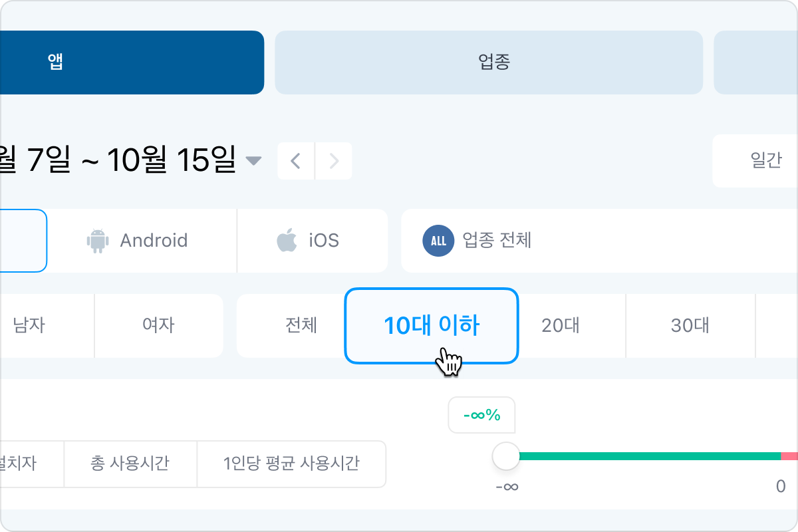
Task: Select the 전체 age filter
Action: (301, 326)
